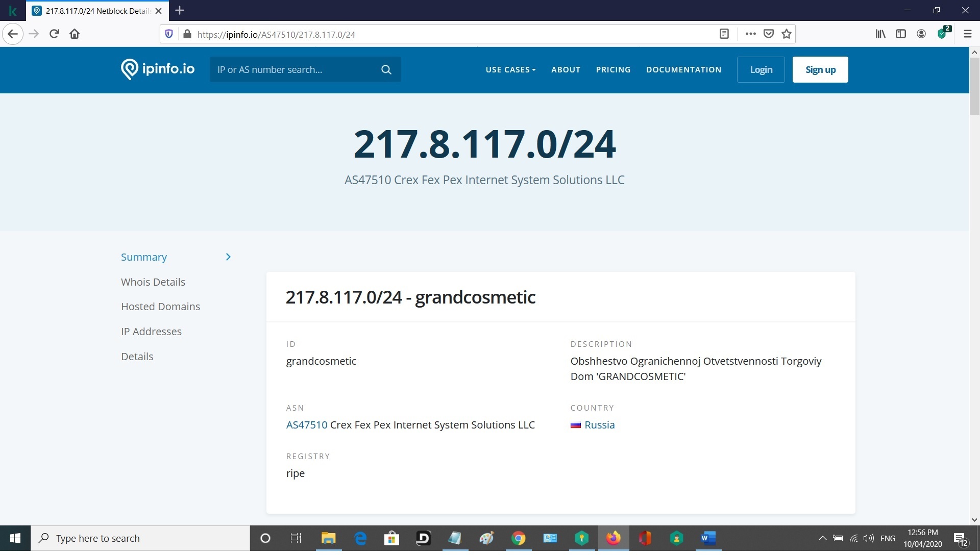Select IP Addresses in the sidebar
Image resolution: width=980 pixels, height=555 pixels.
pyautogui.click(x=151, y=332)
